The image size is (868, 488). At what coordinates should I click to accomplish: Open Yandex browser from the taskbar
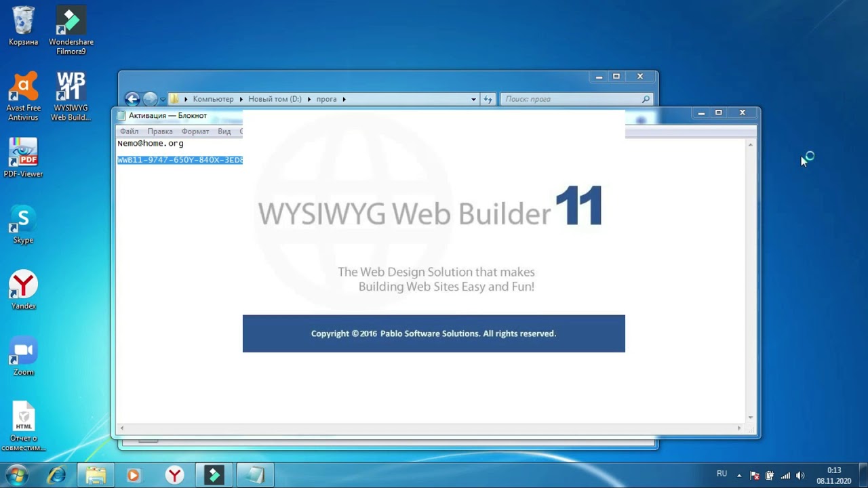click(175, 475)
